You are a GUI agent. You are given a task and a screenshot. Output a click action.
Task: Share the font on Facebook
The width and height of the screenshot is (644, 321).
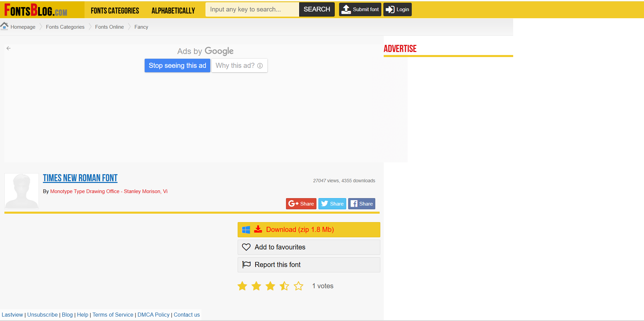[x=361, y=204]
